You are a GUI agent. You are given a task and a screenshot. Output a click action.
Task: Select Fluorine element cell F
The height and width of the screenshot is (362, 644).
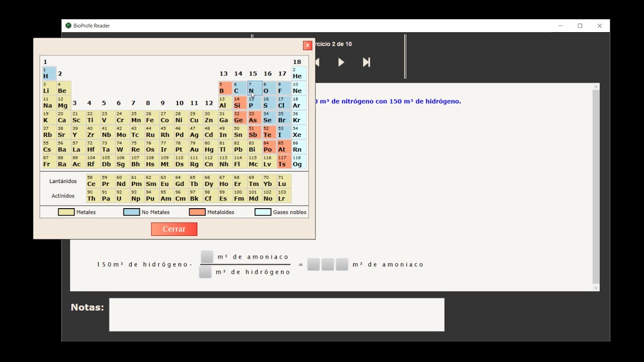click(284, 88)
